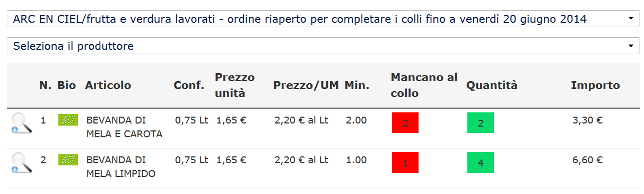Click the BEVANDA DI MELA LIMPIDO item name
This screenshot has height=194, width=644.
121,167
